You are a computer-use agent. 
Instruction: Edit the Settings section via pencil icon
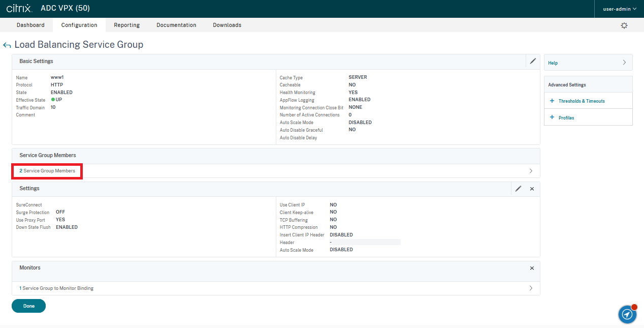coord(518,189)
